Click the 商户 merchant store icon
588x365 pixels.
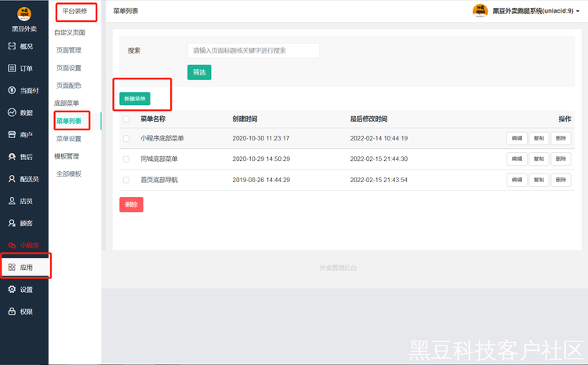pos(12,135)
